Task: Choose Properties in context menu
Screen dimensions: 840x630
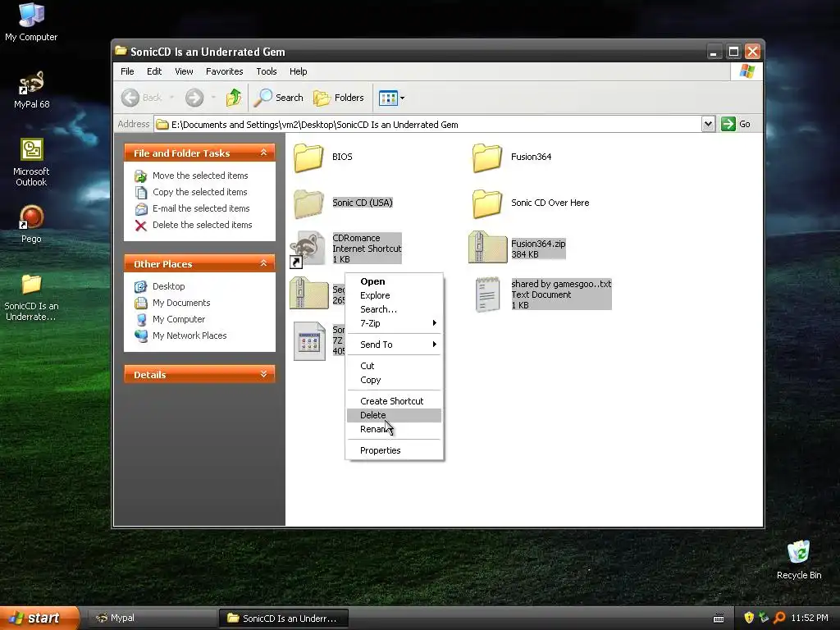Action: pos(394,450)
